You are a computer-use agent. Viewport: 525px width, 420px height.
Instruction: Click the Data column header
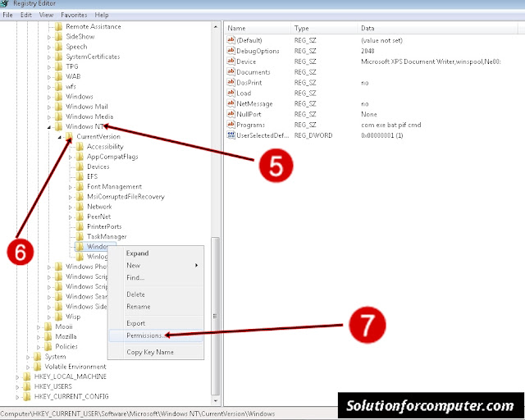[437, 28]
